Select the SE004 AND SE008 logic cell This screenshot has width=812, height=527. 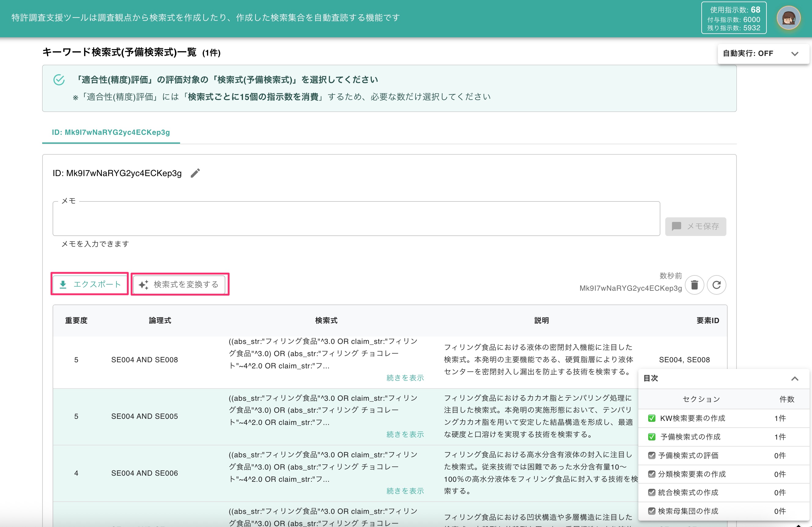point(145,359)
